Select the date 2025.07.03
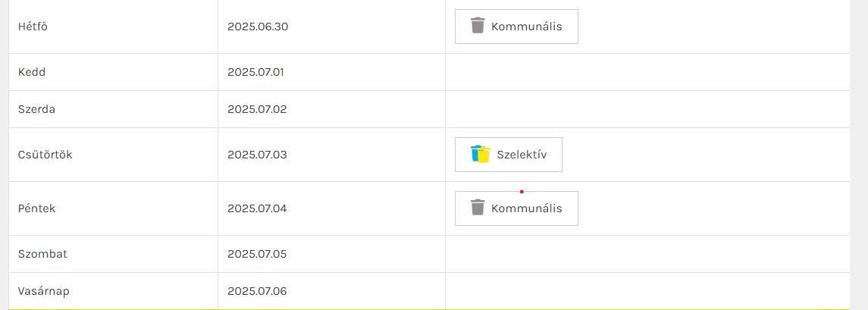Screen dimensions: 868x310 tap(257, 155)
